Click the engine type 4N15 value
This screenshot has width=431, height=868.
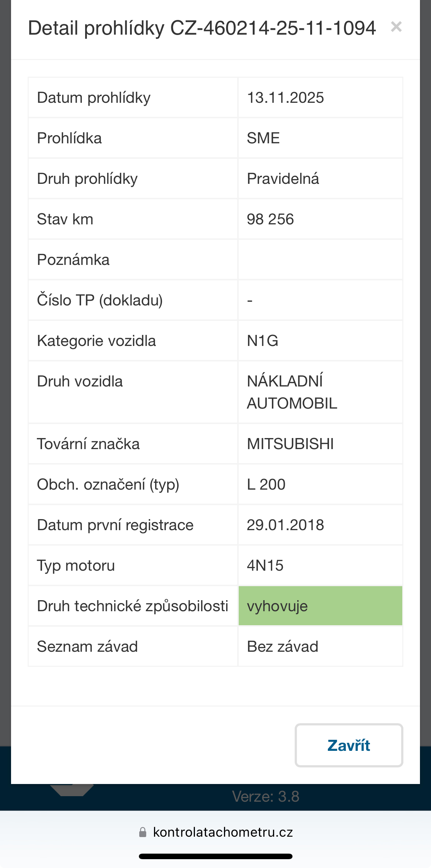pyautogui.click(x=265, y=566)
